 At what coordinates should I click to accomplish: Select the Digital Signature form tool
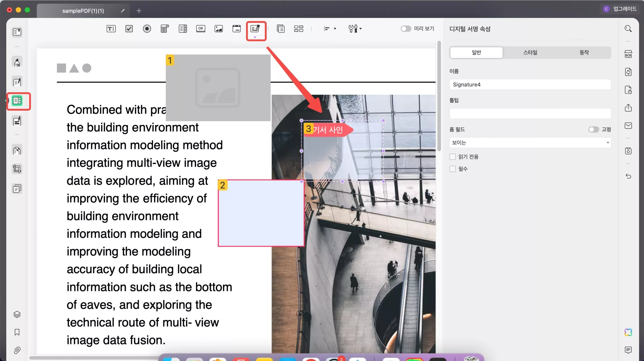pyautogui.click(x=255, y=29)
